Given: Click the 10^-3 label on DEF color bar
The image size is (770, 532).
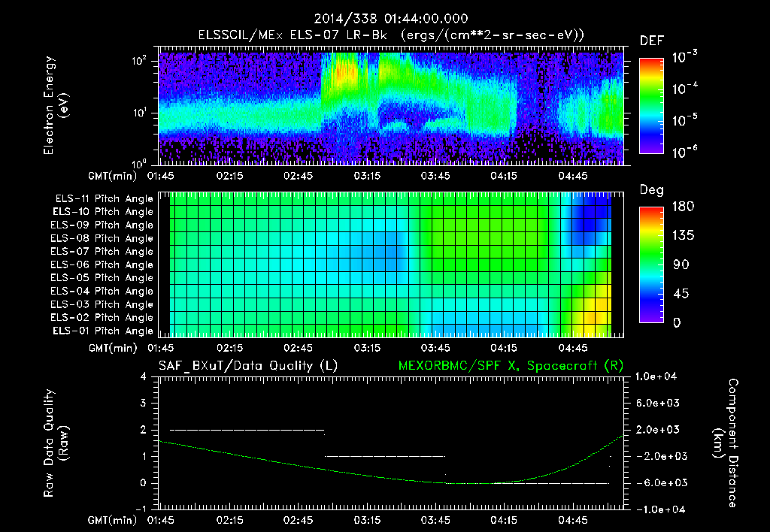Looking at the screenshot, I should click(684, 57).
